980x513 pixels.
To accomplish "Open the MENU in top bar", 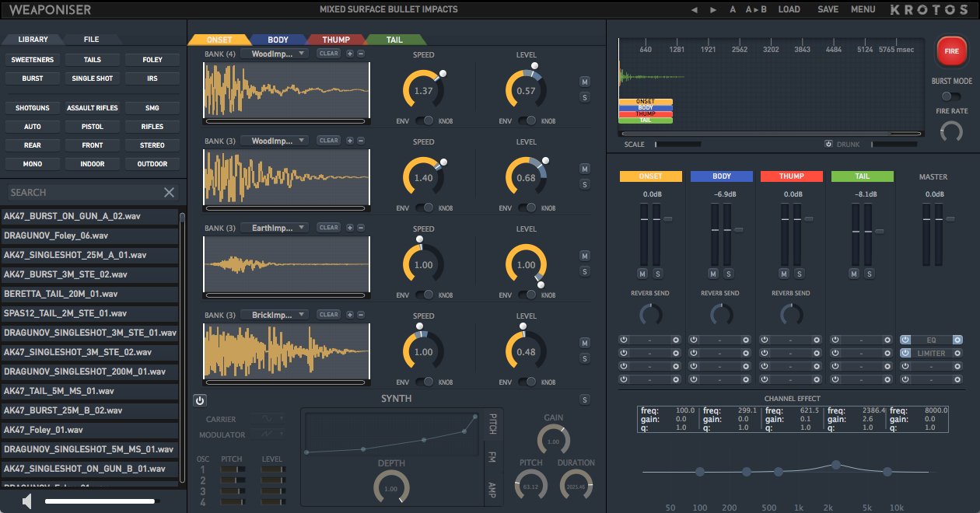I will click(x=863, y=10).
